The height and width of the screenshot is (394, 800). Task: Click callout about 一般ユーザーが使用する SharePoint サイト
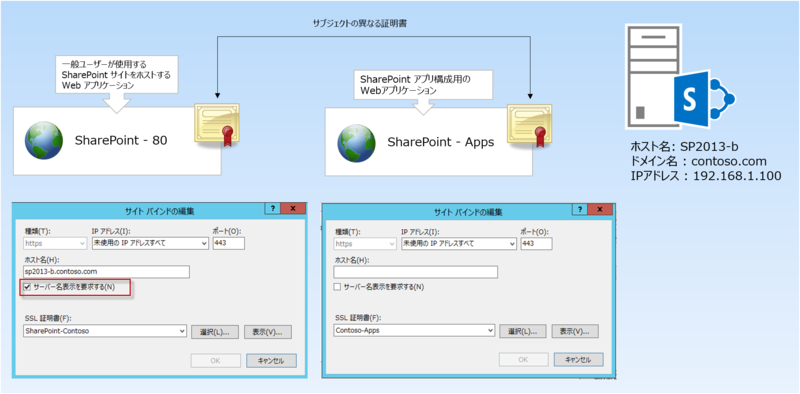[x=116, y=75]
